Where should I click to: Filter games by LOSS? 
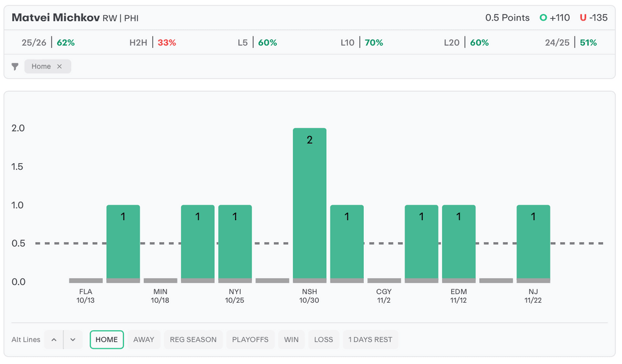[x=323, y=340]
